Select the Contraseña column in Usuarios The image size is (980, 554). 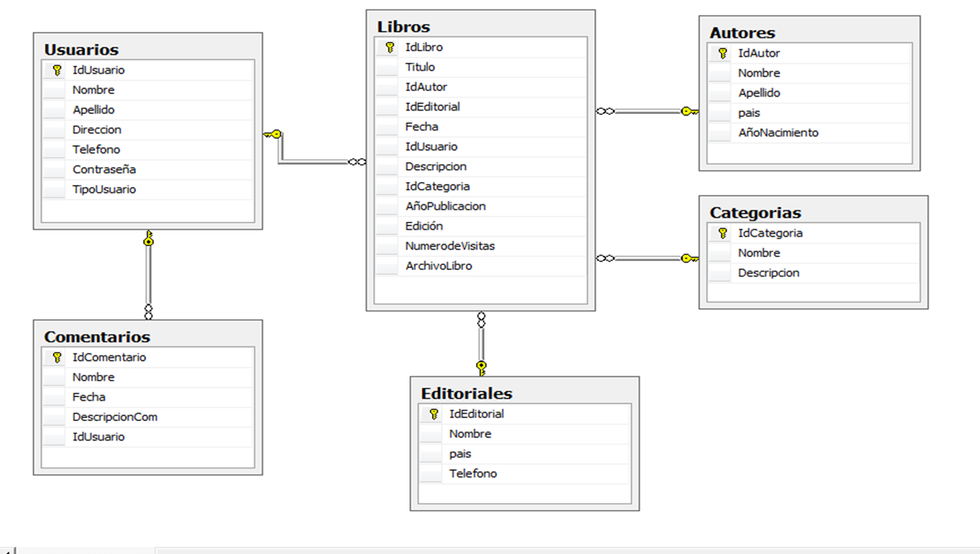[x=103, y=169]
